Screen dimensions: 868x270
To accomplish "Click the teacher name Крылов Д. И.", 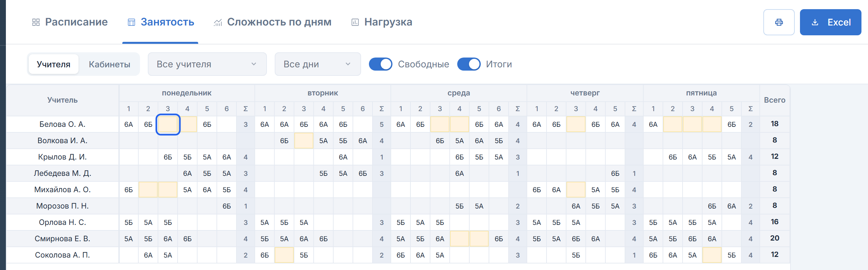I will (62, 157).
